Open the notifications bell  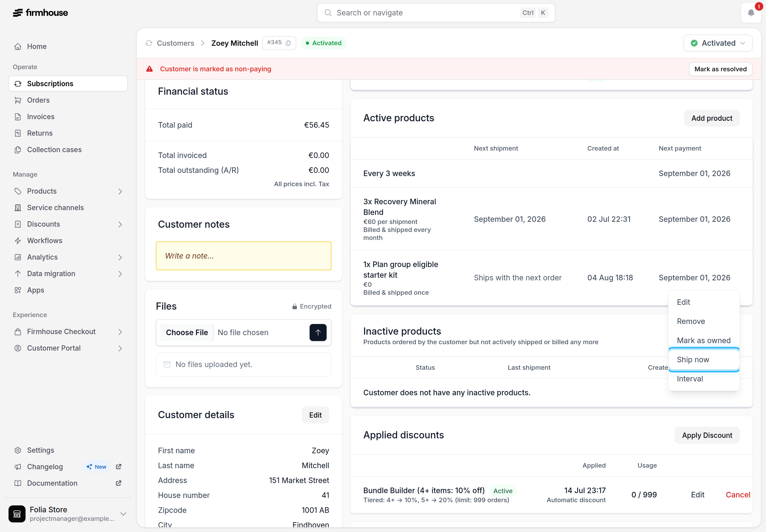pos(751,13)
